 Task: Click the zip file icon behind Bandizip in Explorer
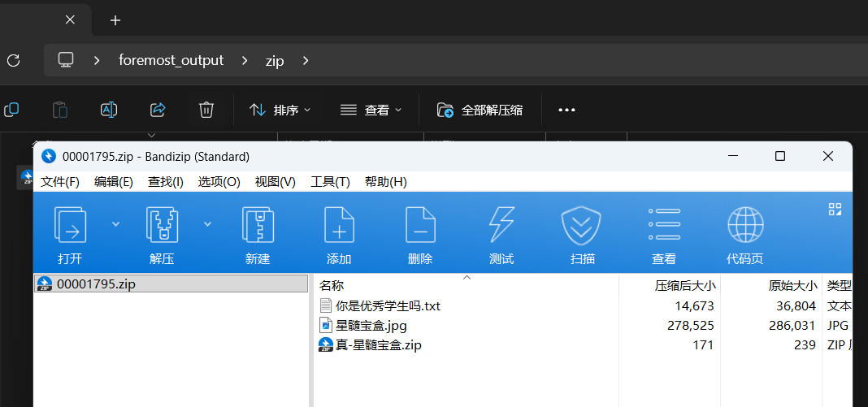click(x=26, y=177)
